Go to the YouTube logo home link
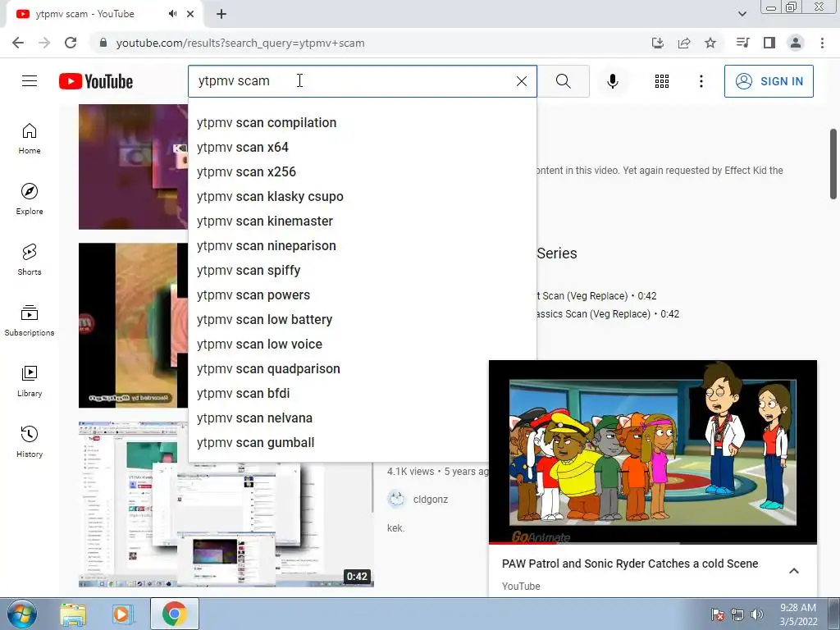Screen dimensions: 840x630 [x=96, y=81]
